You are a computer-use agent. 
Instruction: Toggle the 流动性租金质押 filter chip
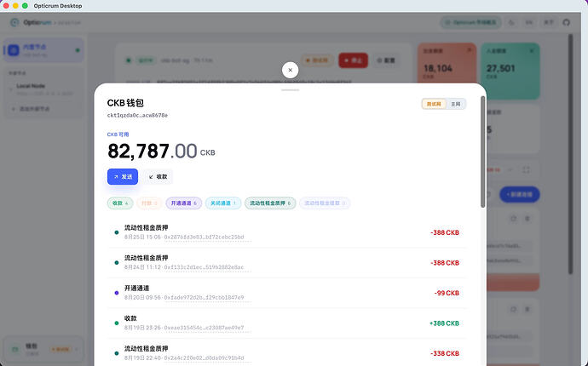(x=270, y=203)
